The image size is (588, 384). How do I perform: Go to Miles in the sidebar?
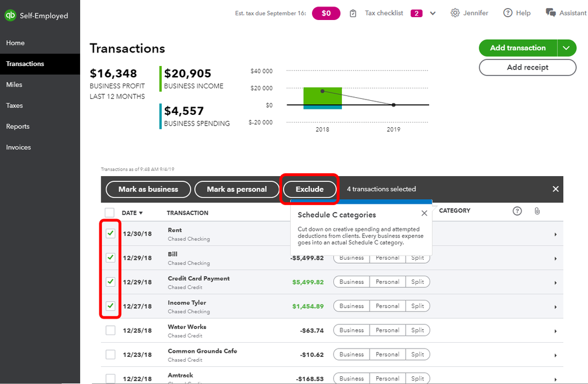click(x=14, y=85)
